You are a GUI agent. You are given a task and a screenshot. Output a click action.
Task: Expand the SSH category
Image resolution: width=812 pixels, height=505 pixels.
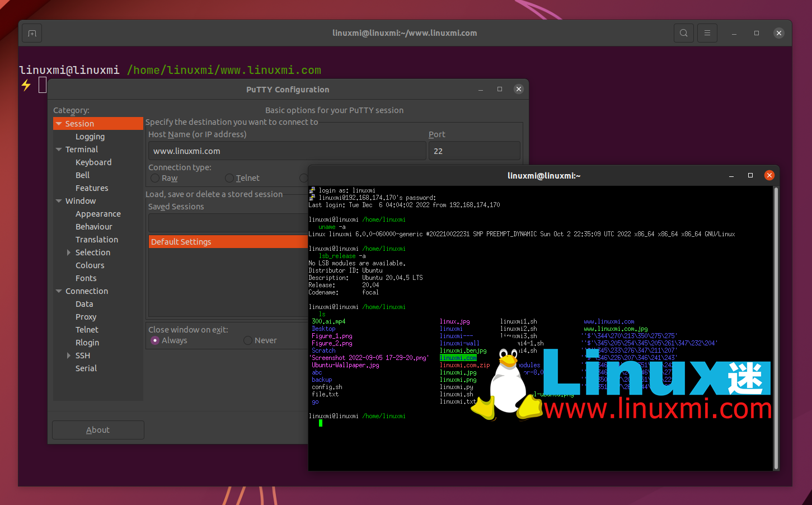coord(68,355)
